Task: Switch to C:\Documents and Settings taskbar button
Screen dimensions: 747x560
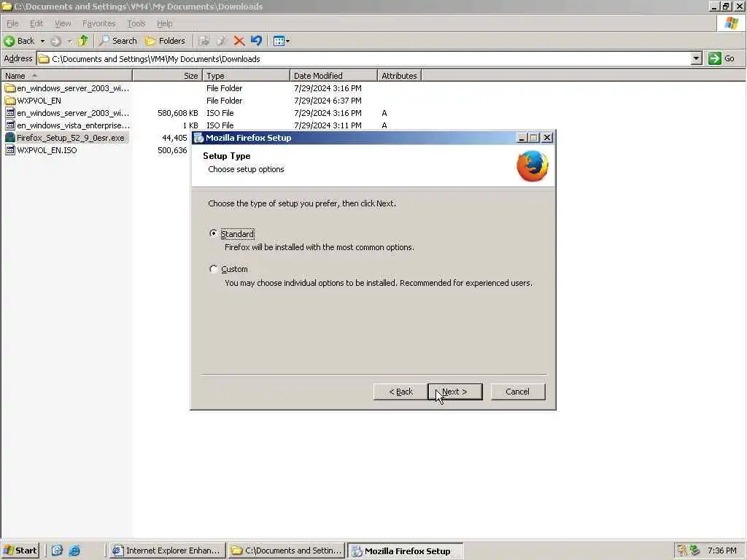Action: (x=287, y=551)
